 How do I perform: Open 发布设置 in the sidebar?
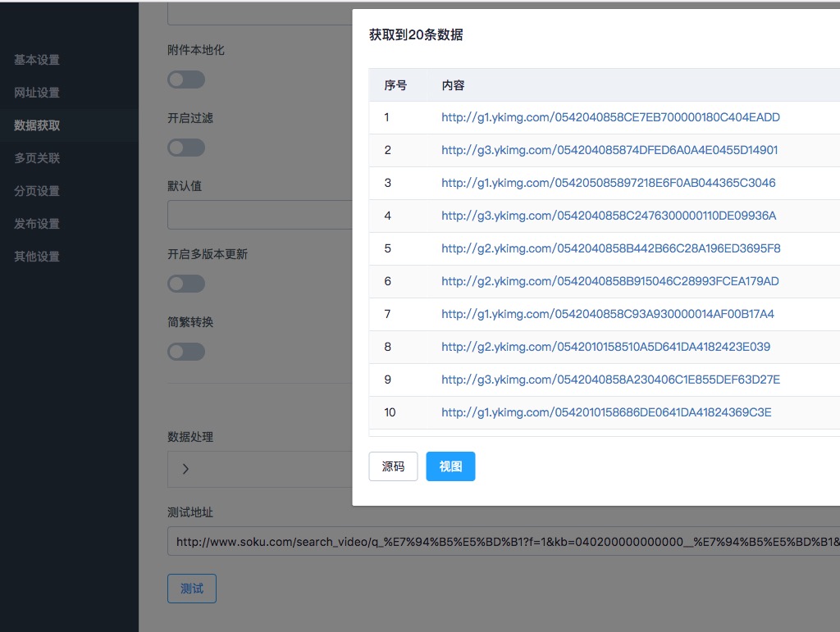point(37,224)
